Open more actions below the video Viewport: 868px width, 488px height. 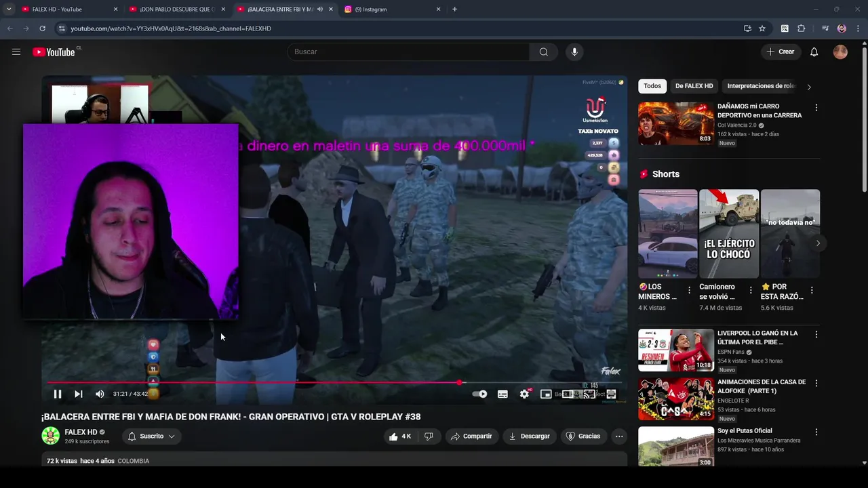[x=619, y=436]
